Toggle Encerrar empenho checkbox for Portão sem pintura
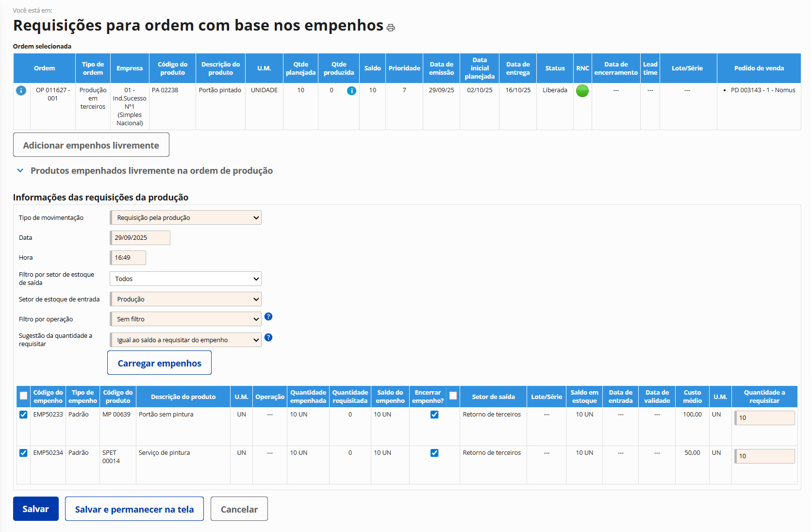The height and width of the screenshot is (532, 812). coord(434,415)
